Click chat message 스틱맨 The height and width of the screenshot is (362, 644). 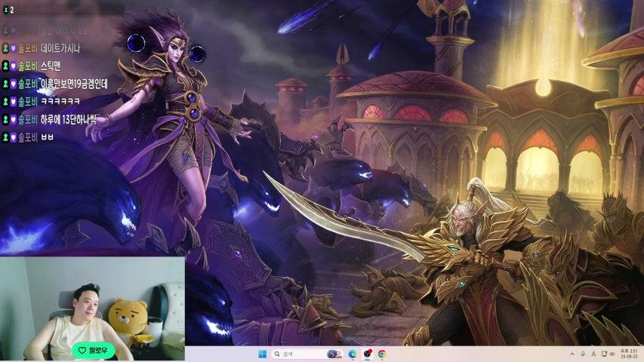tap(51, 66)
